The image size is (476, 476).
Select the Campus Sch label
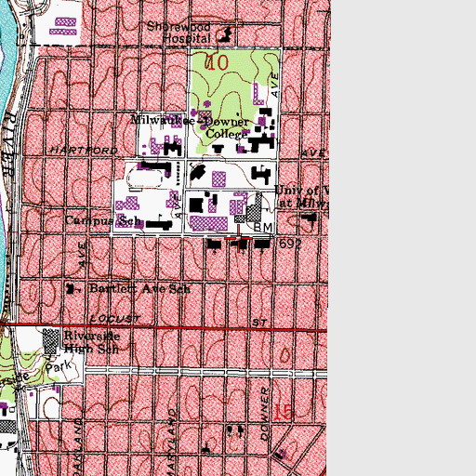103,220
